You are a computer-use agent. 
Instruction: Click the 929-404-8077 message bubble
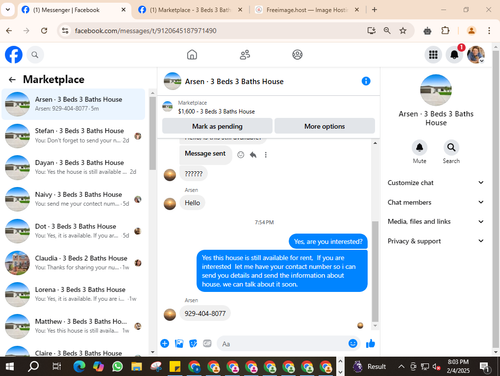pos(205,313)
